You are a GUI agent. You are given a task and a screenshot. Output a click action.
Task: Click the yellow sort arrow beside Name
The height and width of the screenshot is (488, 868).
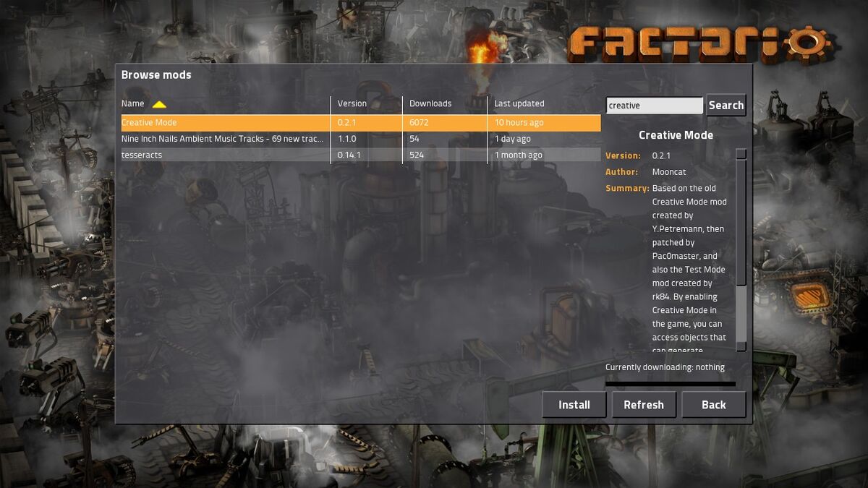(159, 104)
